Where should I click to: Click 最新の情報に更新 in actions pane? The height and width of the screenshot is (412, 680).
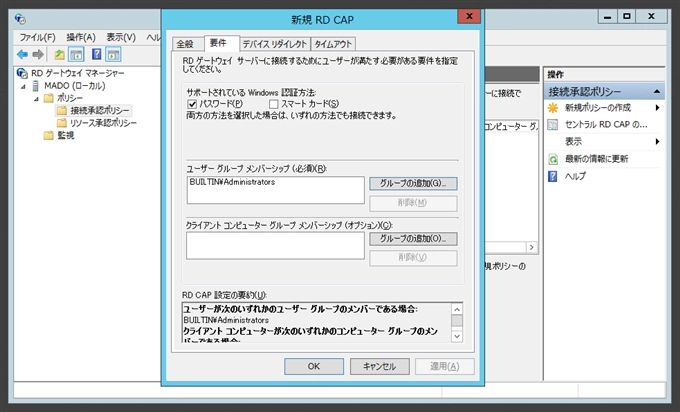click(596, 159)
